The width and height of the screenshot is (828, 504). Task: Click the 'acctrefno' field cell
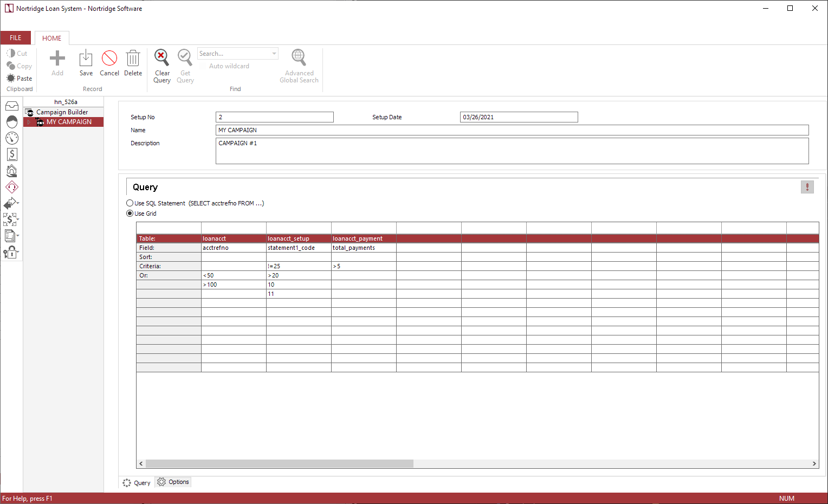click(x=234, y=248)
